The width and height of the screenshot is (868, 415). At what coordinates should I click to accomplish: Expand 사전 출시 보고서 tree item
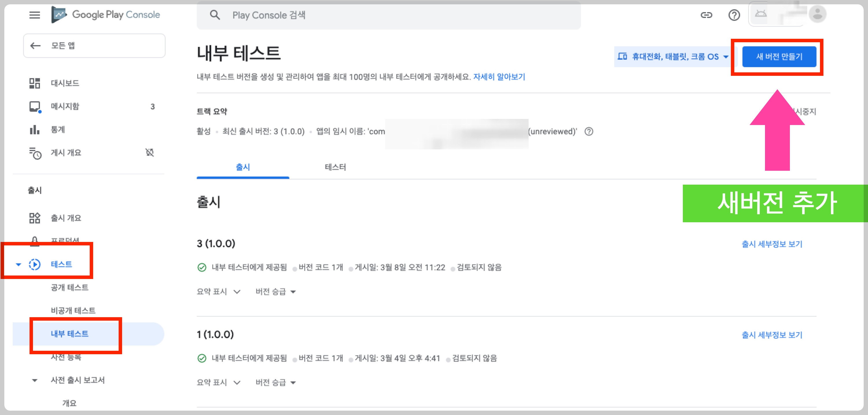(x=34, y=380)
